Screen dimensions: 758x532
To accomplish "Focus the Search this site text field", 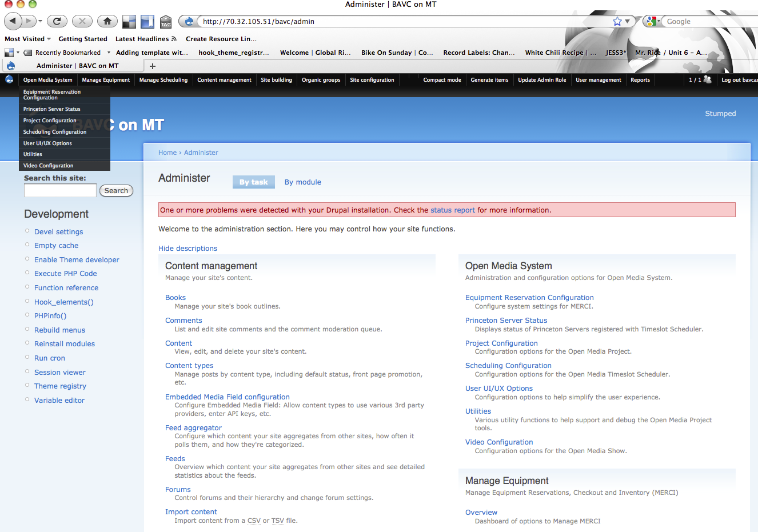I will pos(60,190).
